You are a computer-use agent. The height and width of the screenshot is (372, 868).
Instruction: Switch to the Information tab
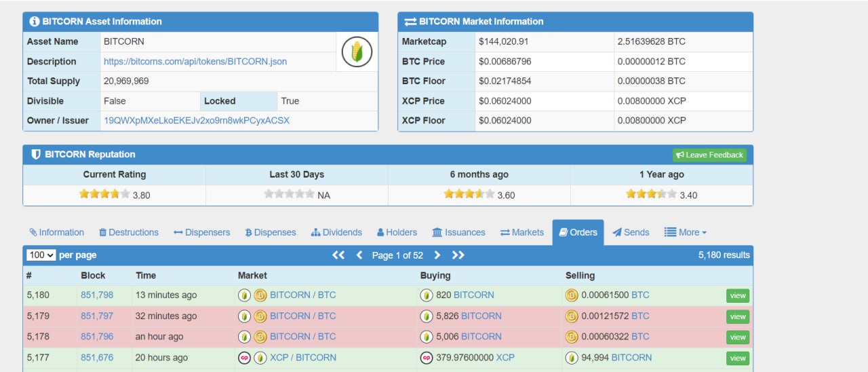[57, 232]
